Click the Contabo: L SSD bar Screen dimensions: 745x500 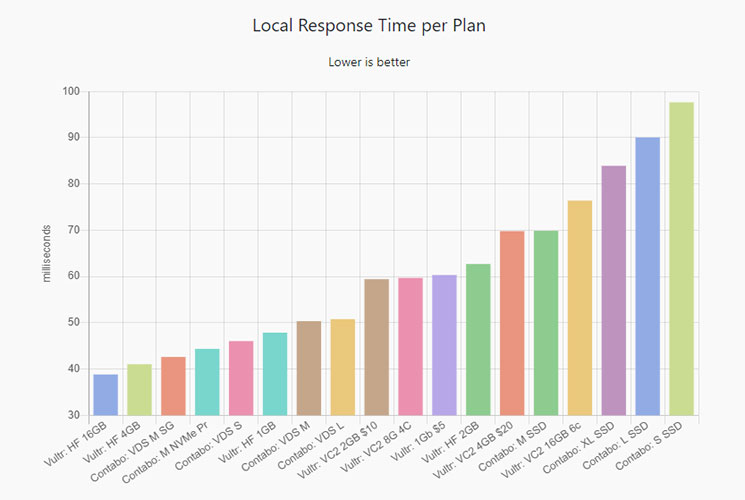coord(648,277)
